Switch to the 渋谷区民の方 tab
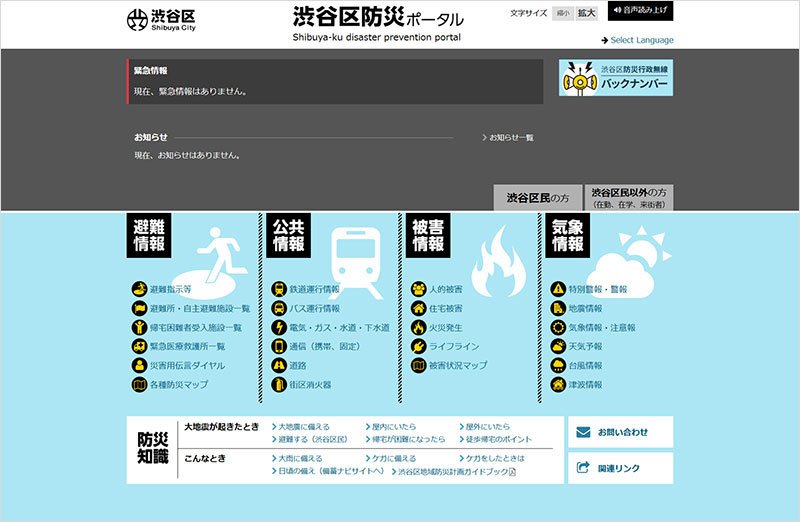 click(x=538, y=197)
